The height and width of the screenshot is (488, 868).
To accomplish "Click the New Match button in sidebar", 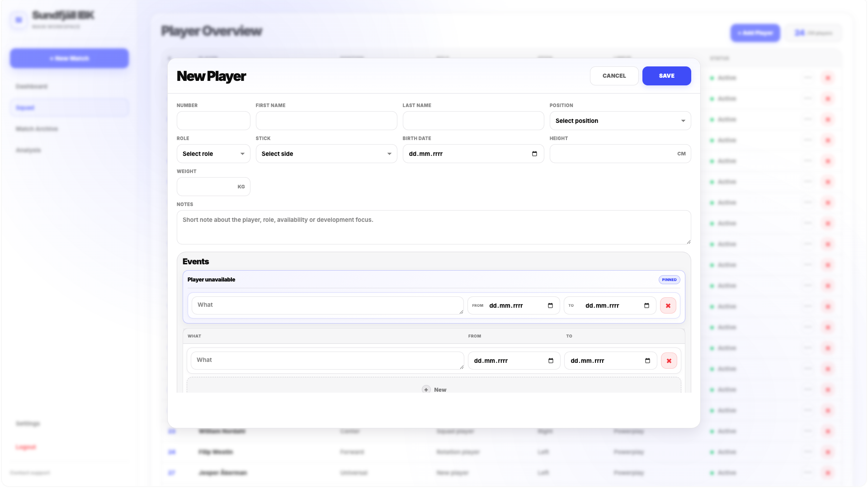I will 69,58.
